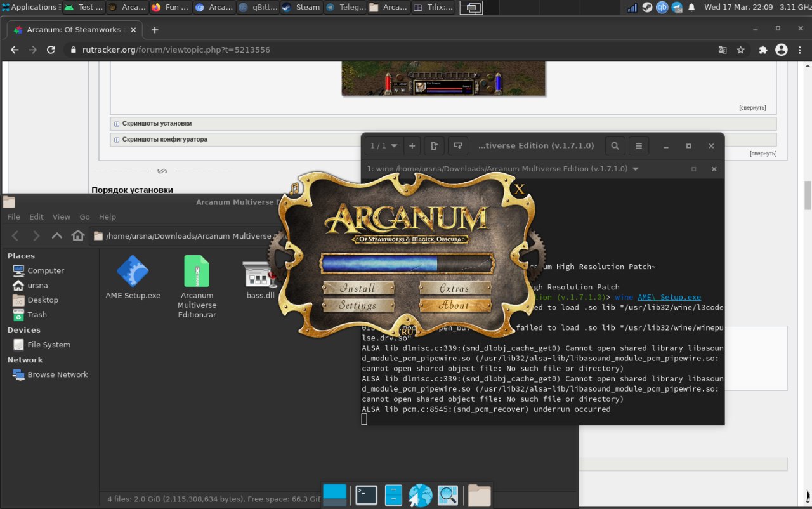Go to parent folder in file manager

click(57, 236)
